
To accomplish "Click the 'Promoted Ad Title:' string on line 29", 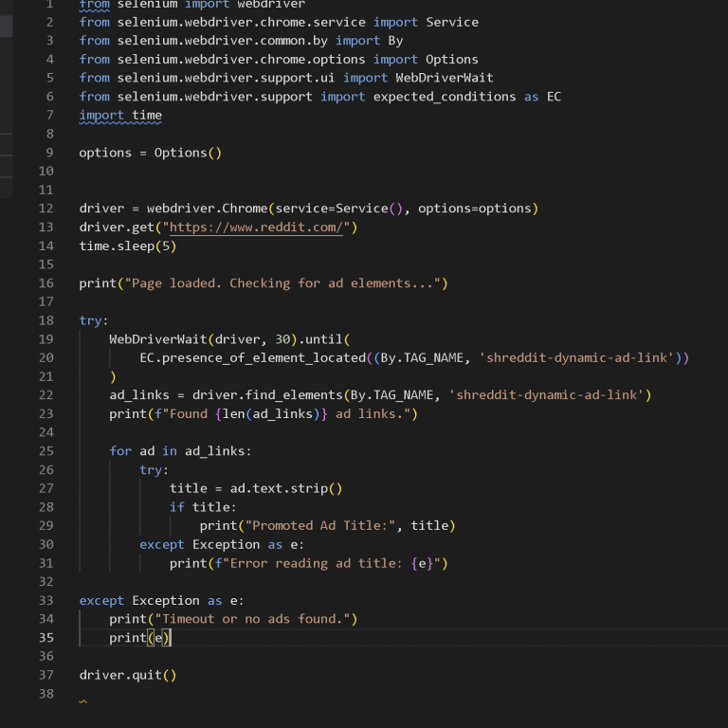I will [319, 525].
